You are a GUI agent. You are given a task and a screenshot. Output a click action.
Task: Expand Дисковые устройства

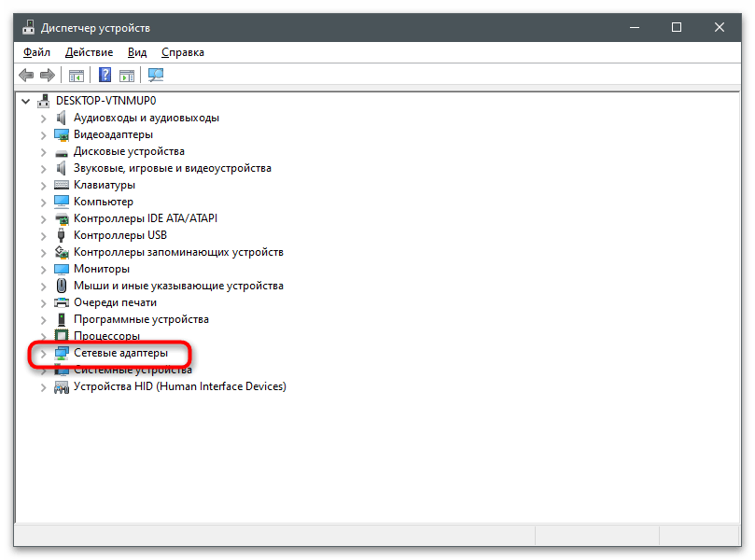pyautogui.click(x=43, y=152)
